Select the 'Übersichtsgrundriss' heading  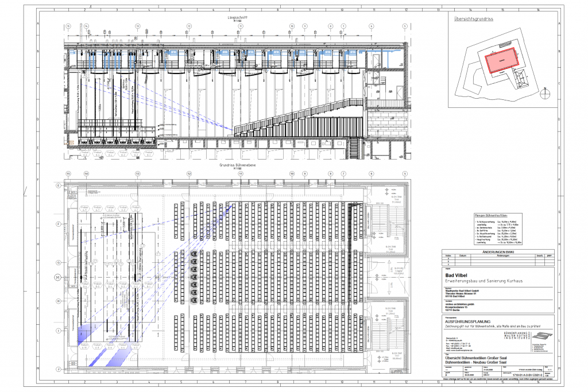474,19
